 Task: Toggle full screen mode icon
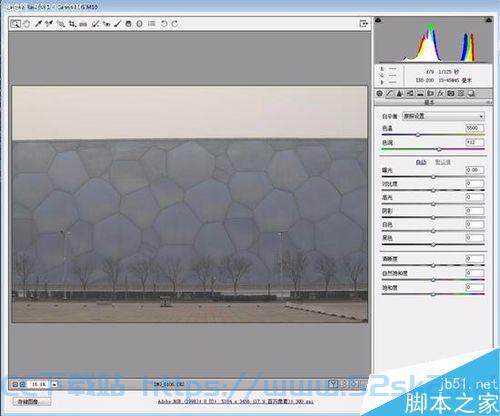pos(364,24)
